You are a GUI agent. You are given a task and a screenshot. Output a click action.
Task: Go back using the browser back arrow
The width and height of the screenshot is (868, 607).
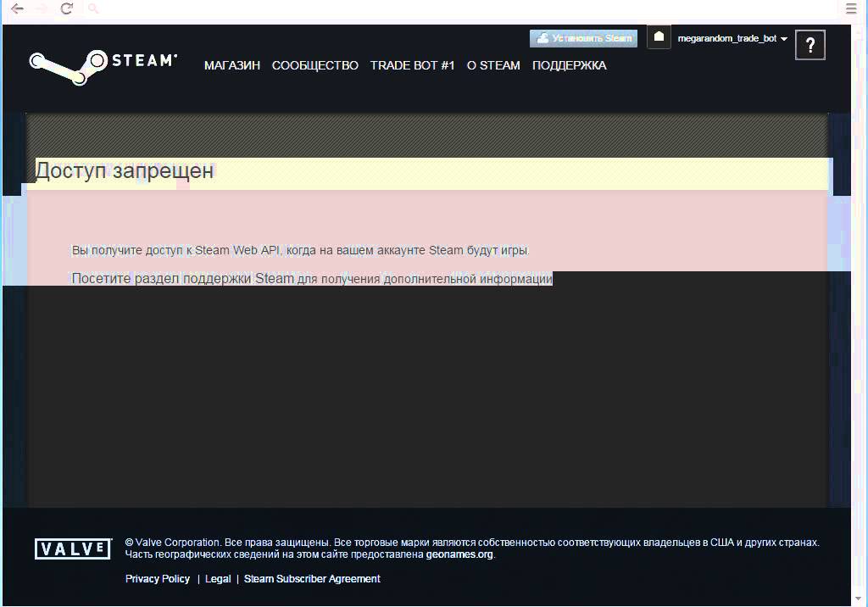(x=17, y=8)
